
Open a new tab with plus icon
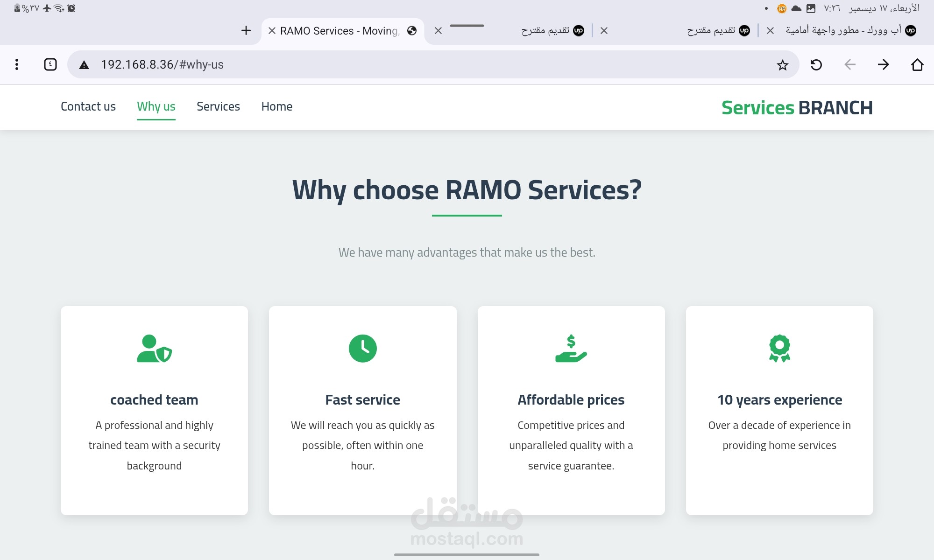tap(246, 31)
